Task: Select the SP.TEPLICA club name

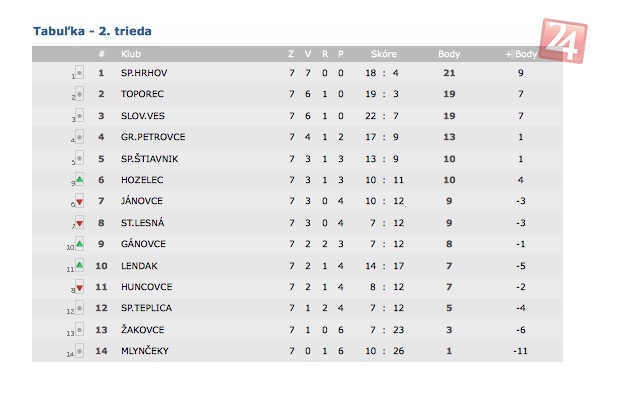Action: click(146, 308)
